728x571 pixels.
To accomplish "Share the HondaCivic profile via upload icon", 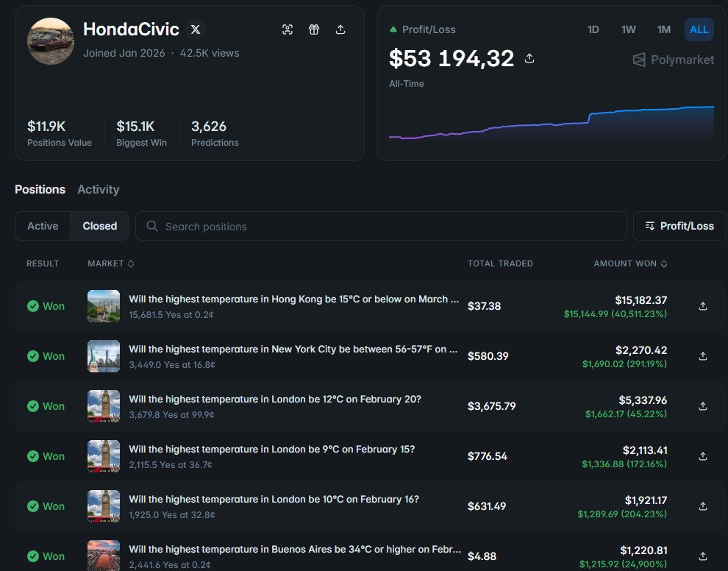I will click(x=340, y=29).
